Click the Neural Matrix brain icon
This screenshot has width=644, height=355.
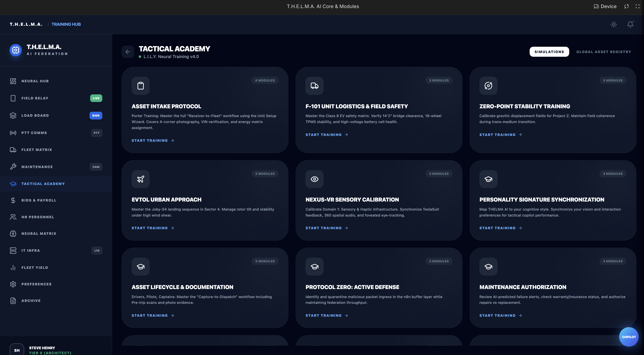coord(13,233)
